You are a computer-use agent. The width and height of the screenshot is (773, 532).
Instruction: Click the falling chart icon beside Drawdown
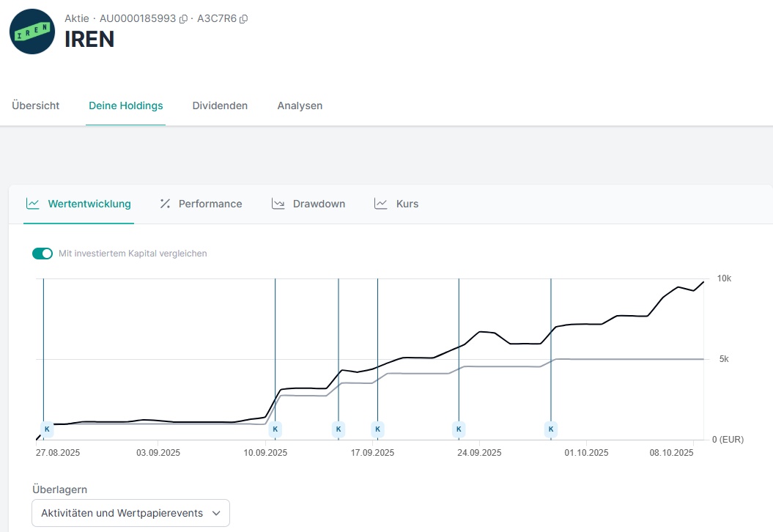click(278, 204)
